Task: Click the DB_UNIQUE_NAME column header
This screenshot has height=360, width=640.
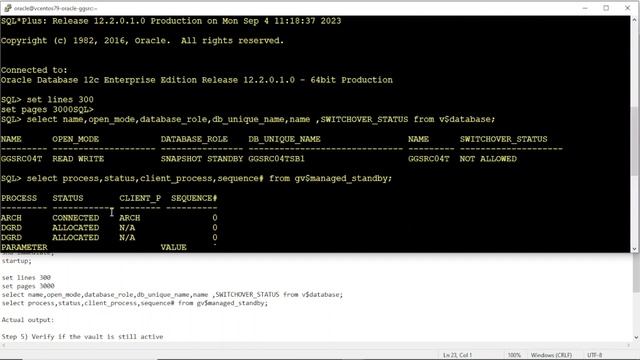Action: [284, 139]
